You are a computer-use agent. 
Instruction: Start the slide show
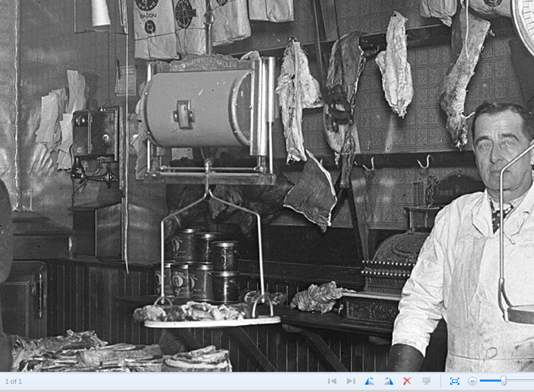pyautogui.click(x=427, y=381)
